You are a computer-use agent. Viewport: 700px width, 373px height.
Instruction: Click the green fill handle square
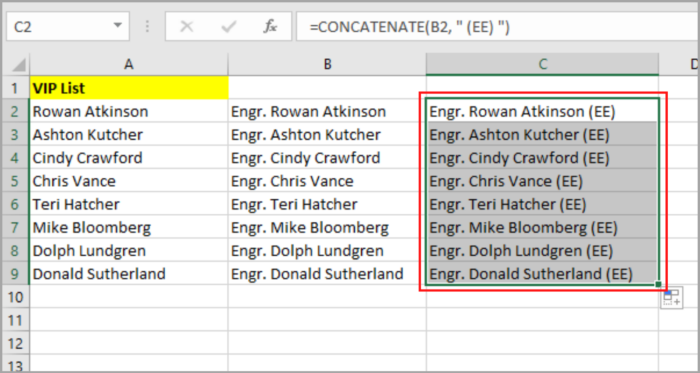658,284
